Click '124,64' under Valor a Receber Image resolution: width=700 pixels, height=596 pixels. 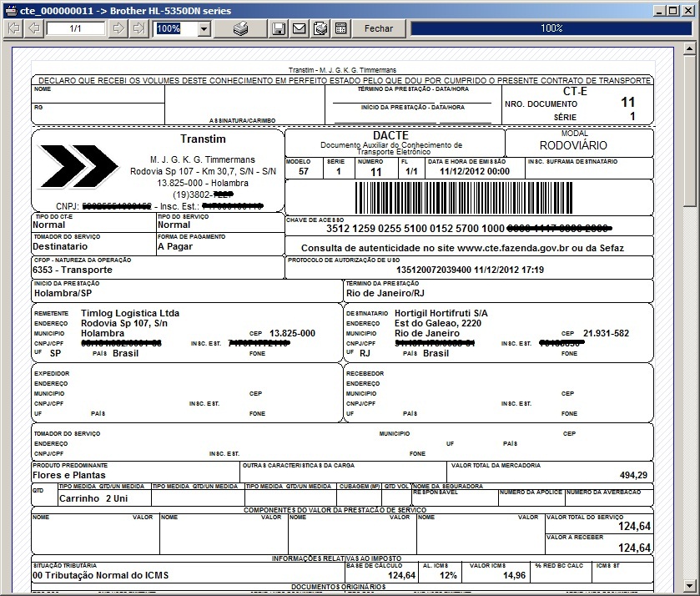click(634, 548)
